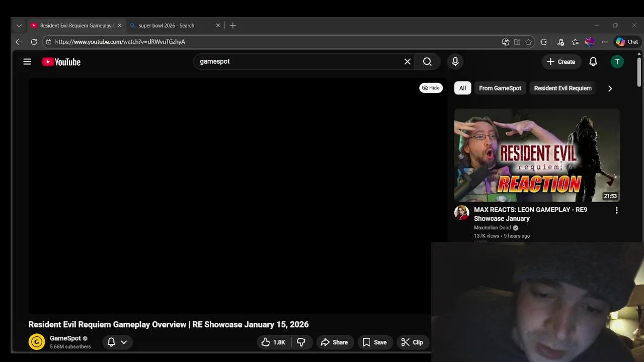
Task: Show more filter chips with right arrow
Action: [610, 88]
